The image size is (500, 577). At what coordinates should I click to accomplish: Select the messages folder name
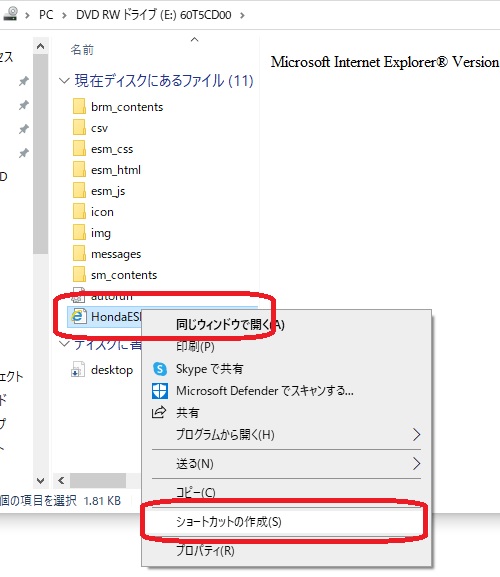point(116,254)
